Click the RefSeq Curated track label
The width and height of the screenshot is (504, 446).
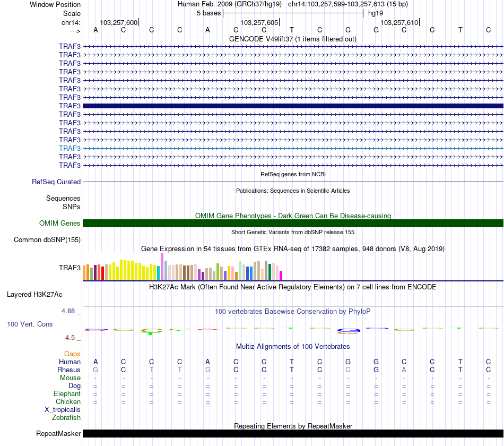pyautogui.click(x=56, y=182)
